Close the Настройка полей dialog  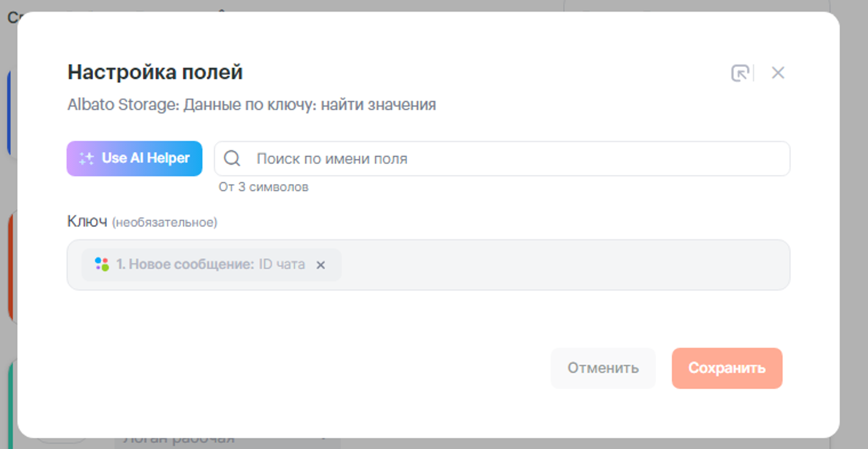point(778,73)
